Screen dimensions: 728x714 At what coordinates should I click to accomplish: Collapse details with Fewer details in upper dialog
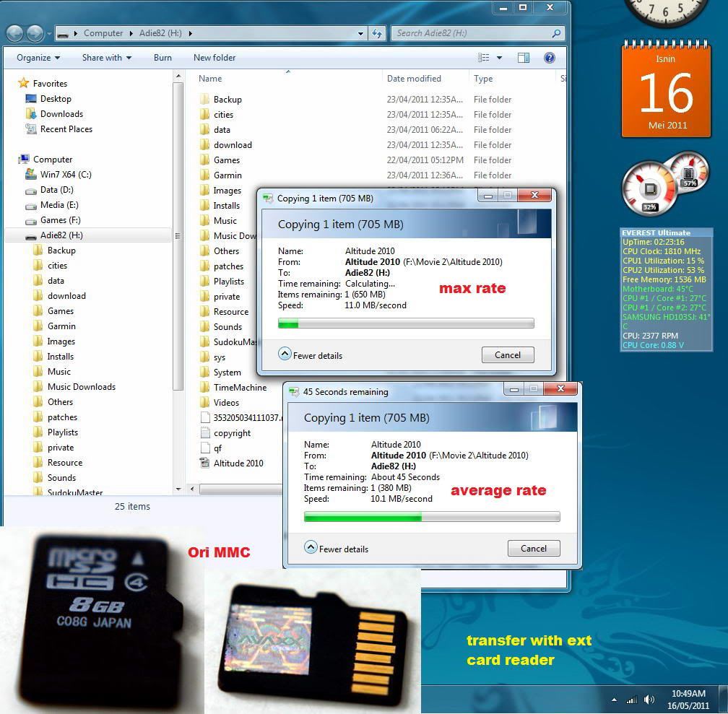point(311,355)
